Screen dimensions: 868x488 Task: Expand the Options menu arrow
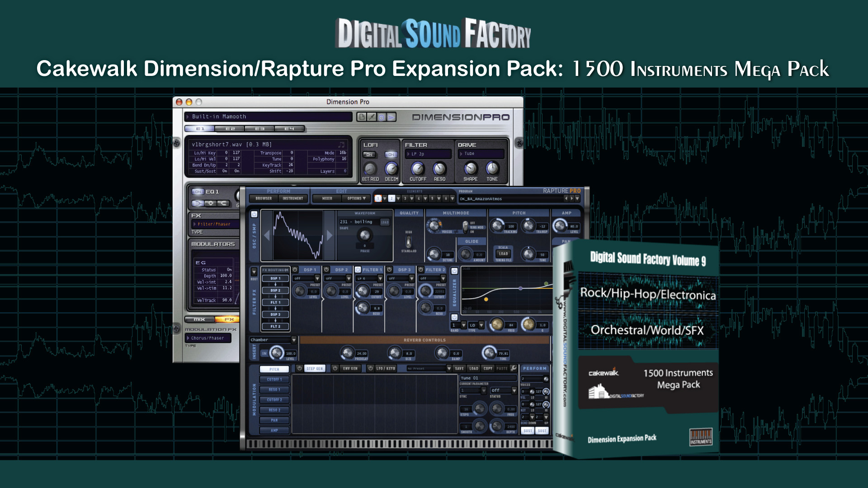(364, 198)
